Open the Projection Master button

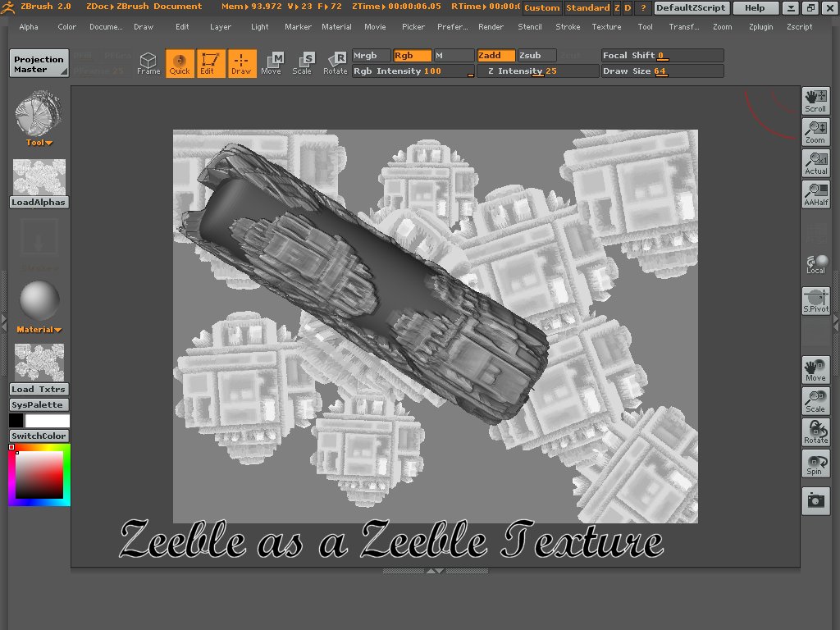pos(39,64)
